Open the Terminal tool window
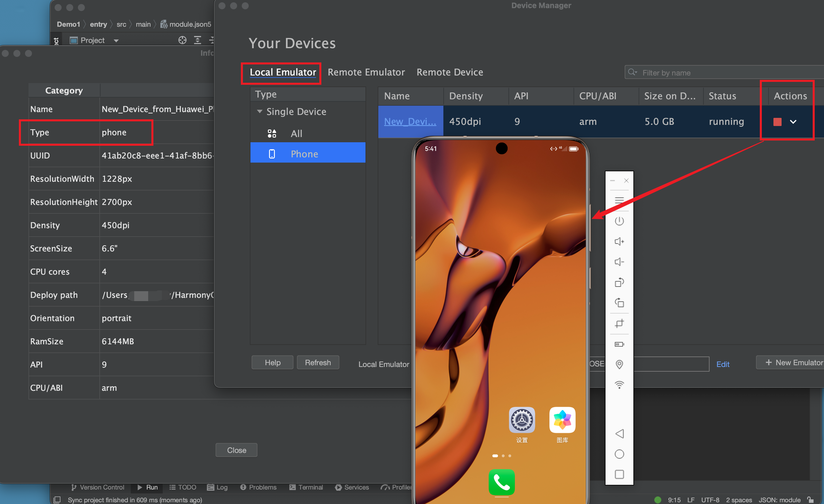Image resolution: width=824 pixels, height=504 pixels. point(306,487)
